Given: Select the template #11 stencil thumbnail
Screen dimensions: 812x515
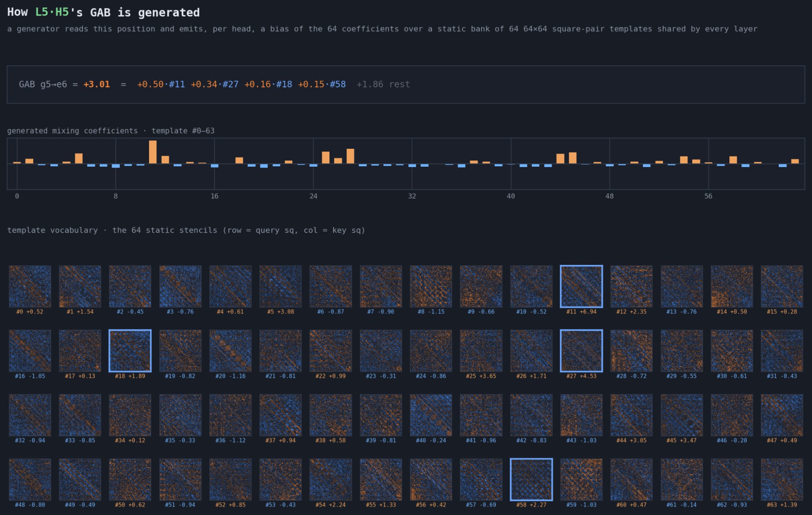Looking at the screenshot, I should pyautogui.click(x=581, y=287).
